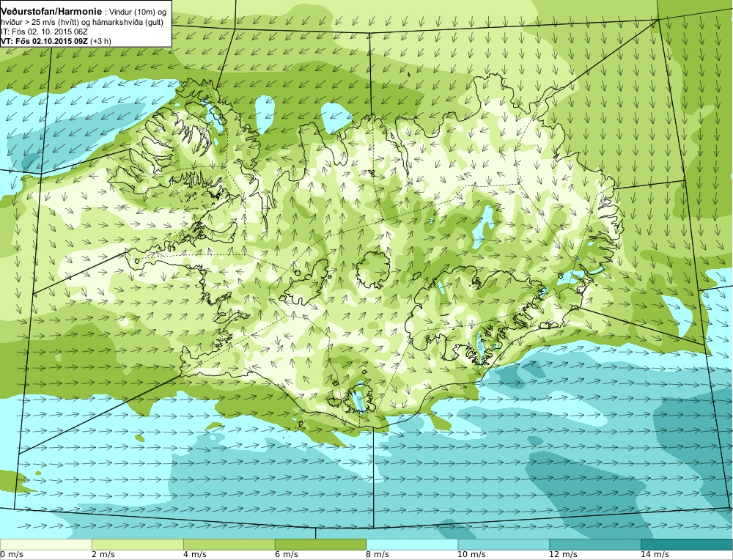Click the '10 m/s' legend label
The image size is (733, 560).
tap(473, 555)
